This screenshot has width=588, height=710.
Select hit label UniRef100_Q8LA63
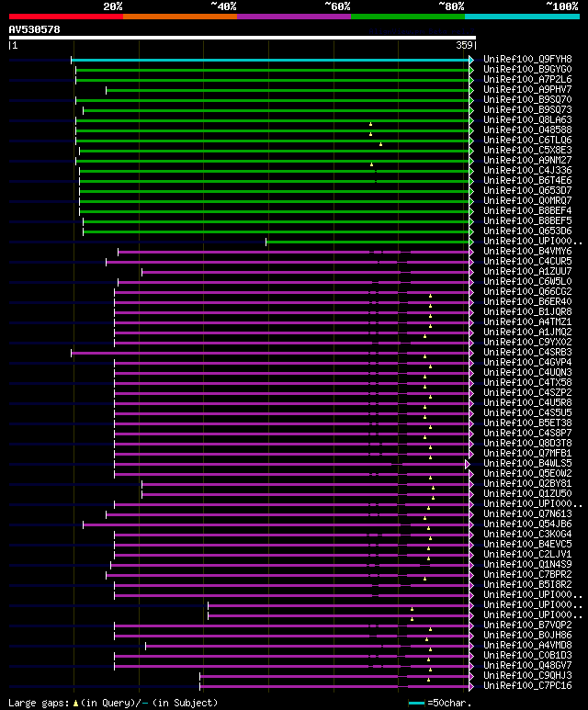point(527,120)
